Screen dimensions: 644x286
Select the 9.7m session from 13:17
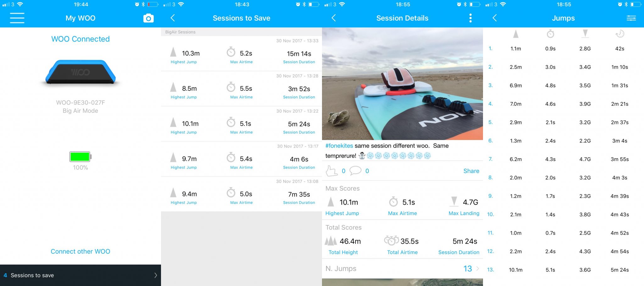(x=241, y=159)
